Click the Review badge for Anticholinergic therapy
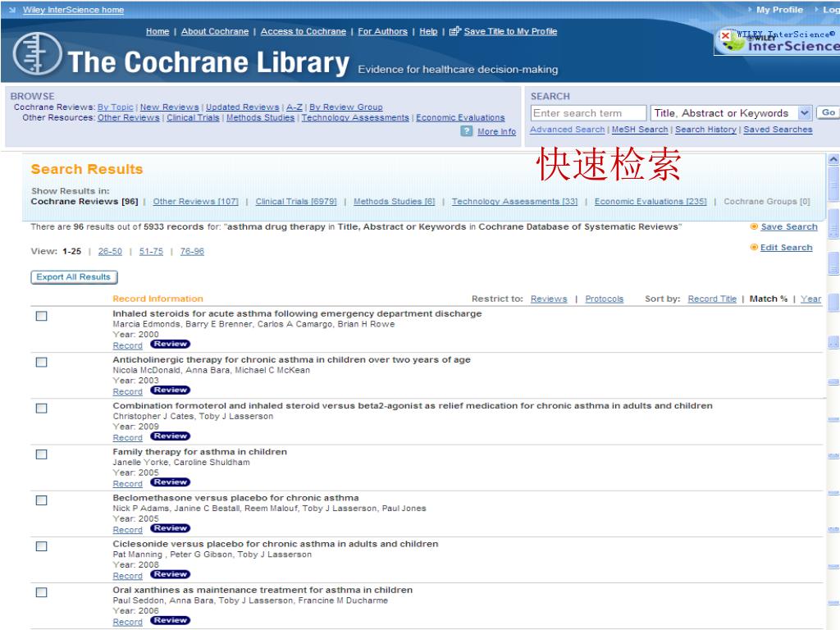Screen dimensions: 840x630 (x=171, y=390)
